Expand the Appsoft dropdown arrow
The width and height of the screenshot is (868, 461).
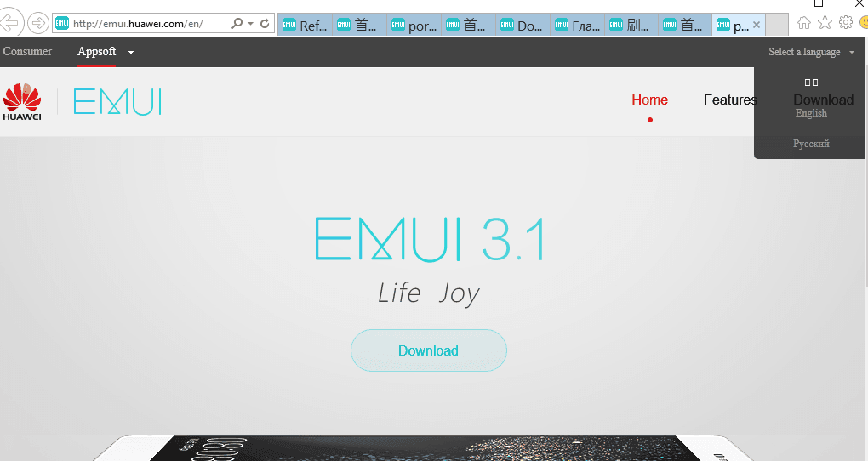pos(131,53)
